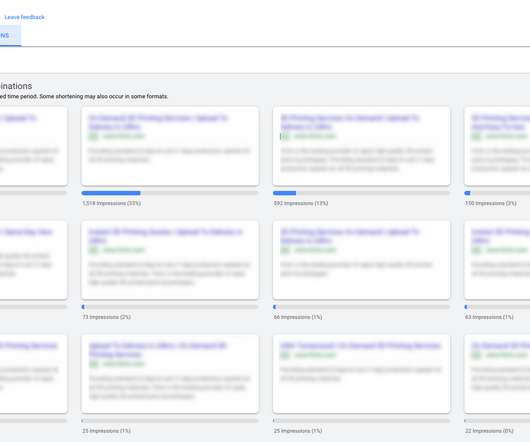Click the '22 impressions (0%)' label

tap(489, 431)
